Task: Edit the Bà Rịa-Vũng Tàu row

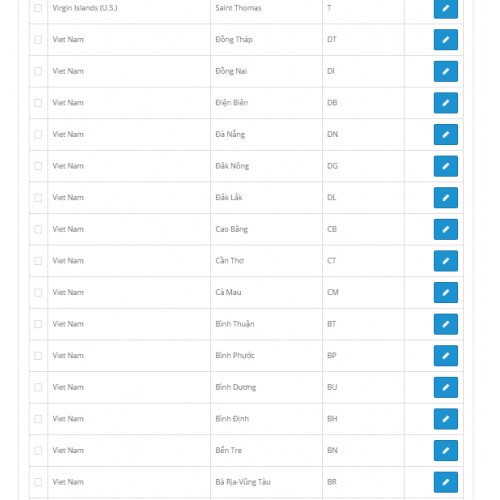Action: click(x=446, y=482)
